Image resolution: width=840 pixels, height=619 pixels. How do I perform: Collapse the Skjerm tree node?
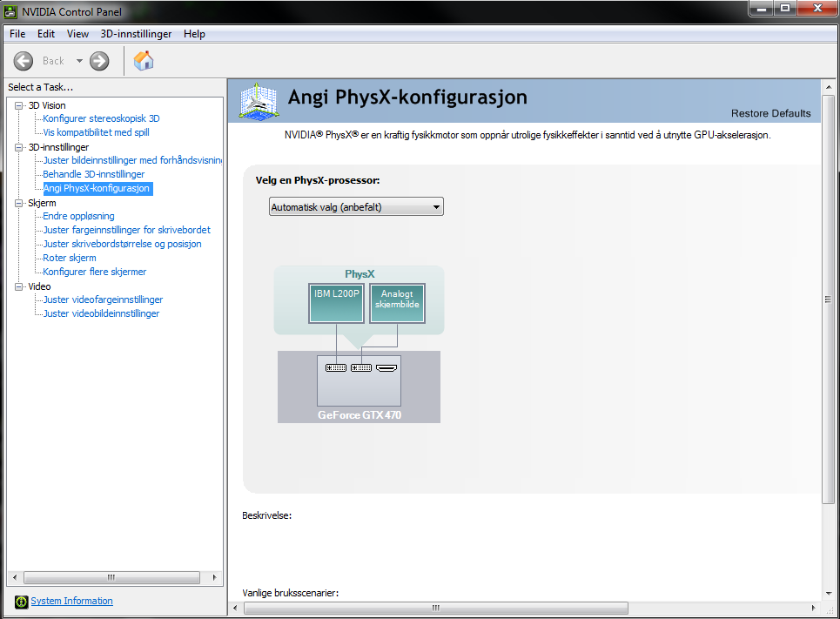pyautogui.click(x=19, y=203)
